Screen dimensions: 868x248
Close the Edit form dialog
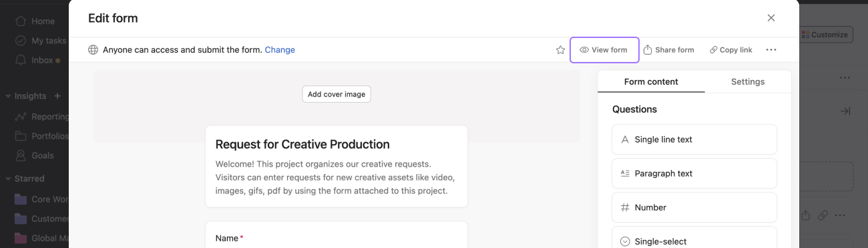click(x=771, y=18)
